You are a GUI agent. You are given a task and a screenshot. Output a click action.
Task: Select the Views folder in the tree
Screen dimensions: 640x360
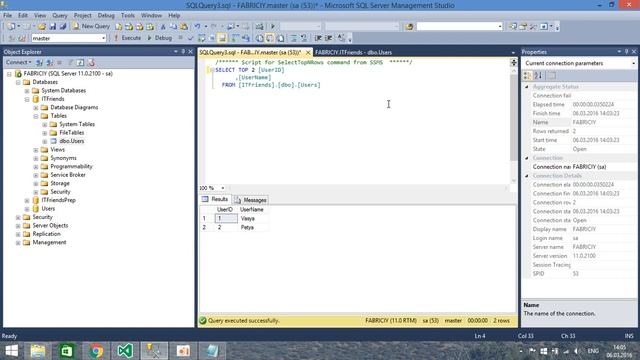[x=58, y=149]
